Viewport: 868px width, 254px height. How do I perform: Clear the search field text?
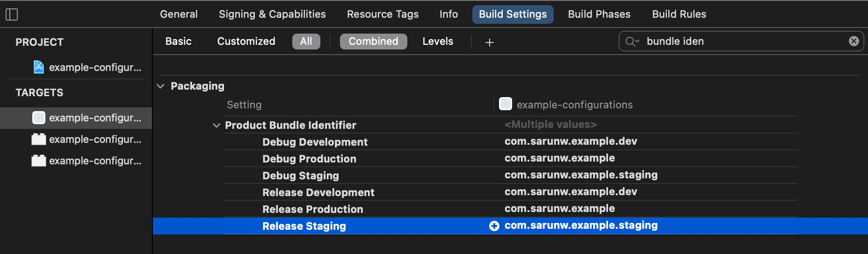854,41
